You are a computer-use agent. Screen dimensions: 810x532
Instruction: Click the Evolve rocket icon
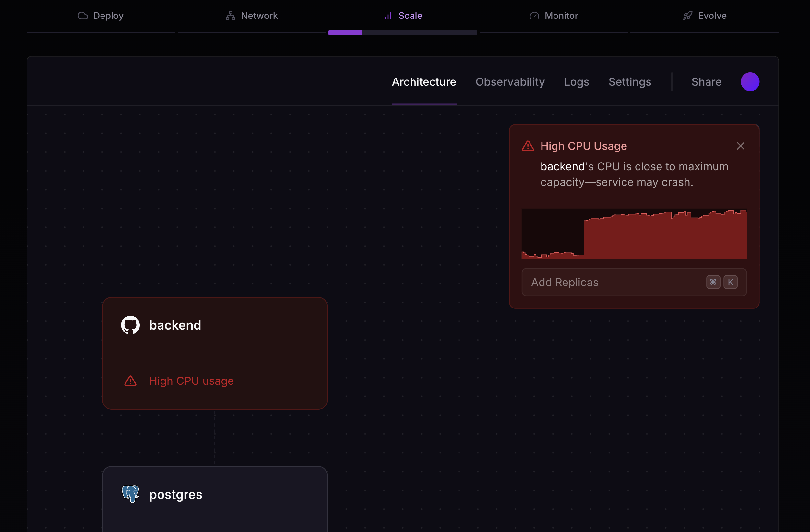point(687,16)
